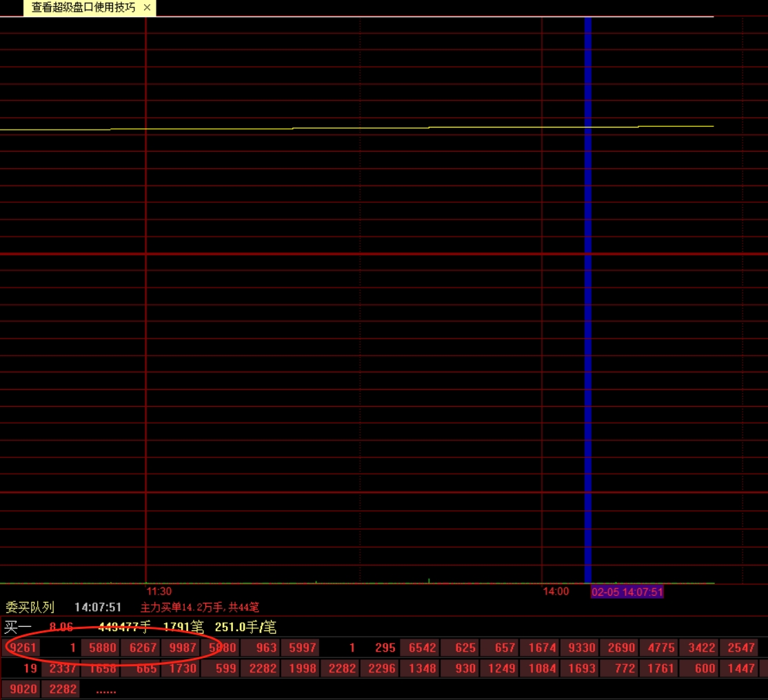Image resolution: width=768 pixels, height=700 pixels.
Task: Select queue cell 1693
Action: (580, 668)
